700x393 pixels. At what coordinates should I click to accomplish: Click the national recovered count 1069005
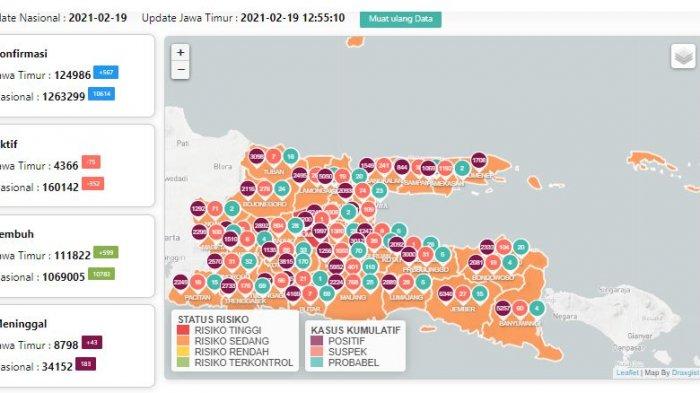click(x=63, y=277)
